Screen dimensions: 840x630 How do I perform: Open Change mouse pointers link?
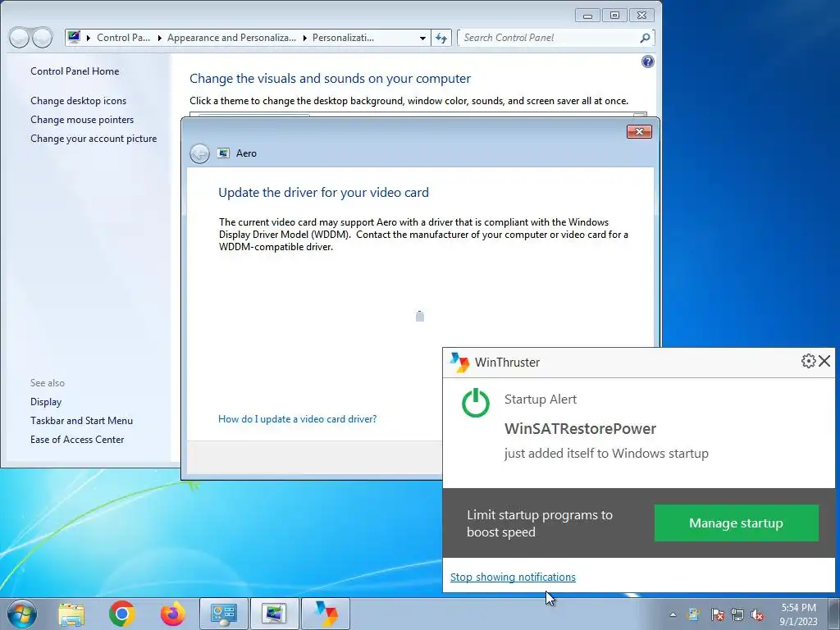(x=82, y=120)
